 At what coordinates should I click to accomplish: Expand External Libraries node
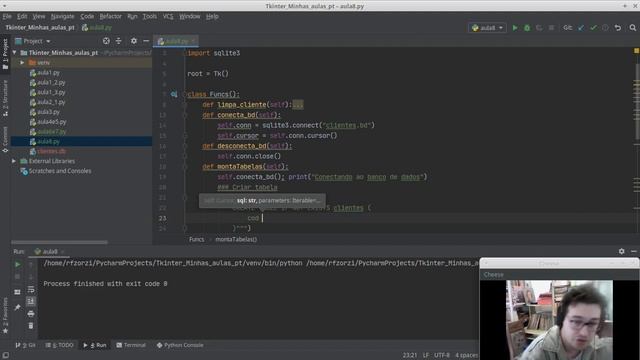(x=14, y=161)
